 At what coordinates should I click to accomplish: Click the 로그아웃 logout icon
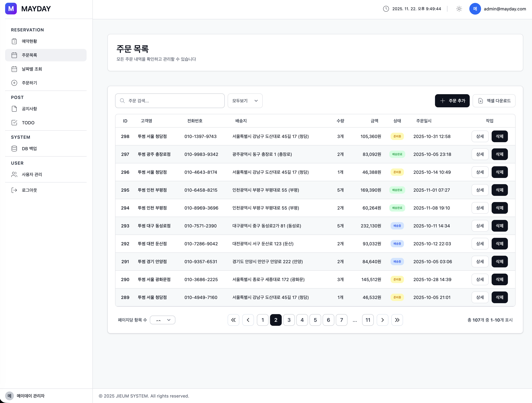14,190
